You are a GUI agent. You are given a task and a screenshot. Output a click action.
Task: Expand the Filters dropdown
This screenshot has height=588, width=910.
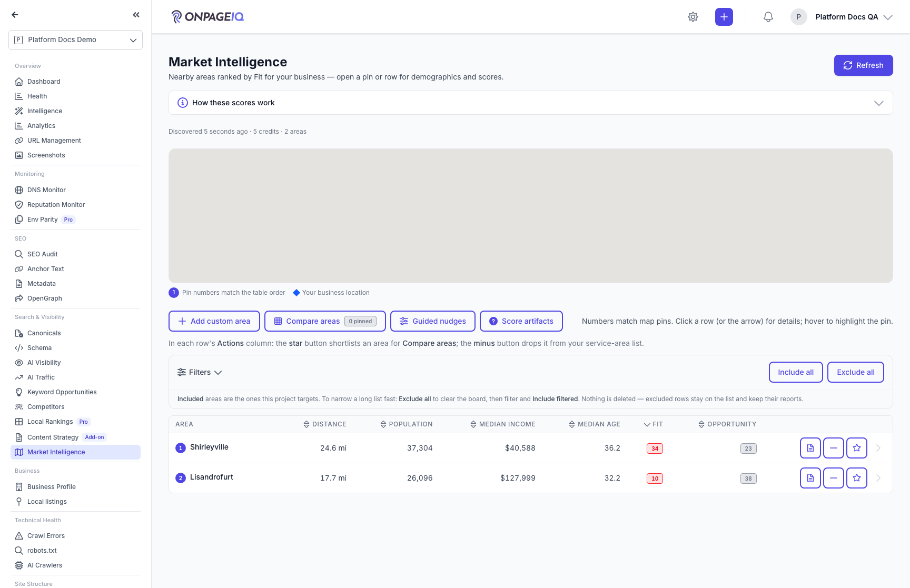200,372
